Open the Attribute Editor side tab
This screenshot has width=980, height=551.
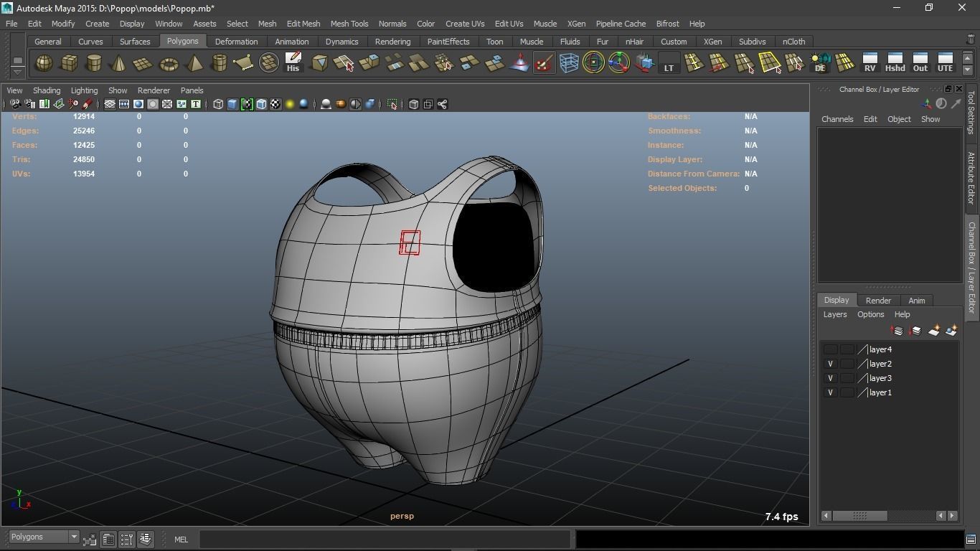[x=971, y=178]
